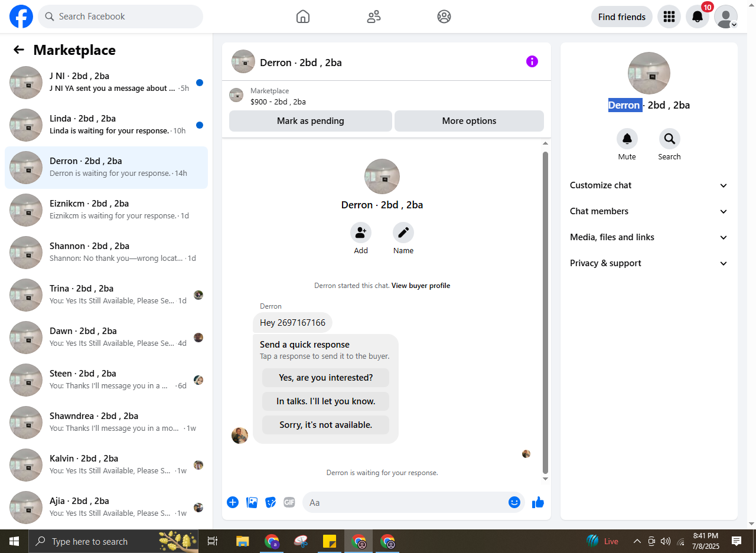Open the Dawn conversation
The image size is (756, 553).
tap(106, 338)
